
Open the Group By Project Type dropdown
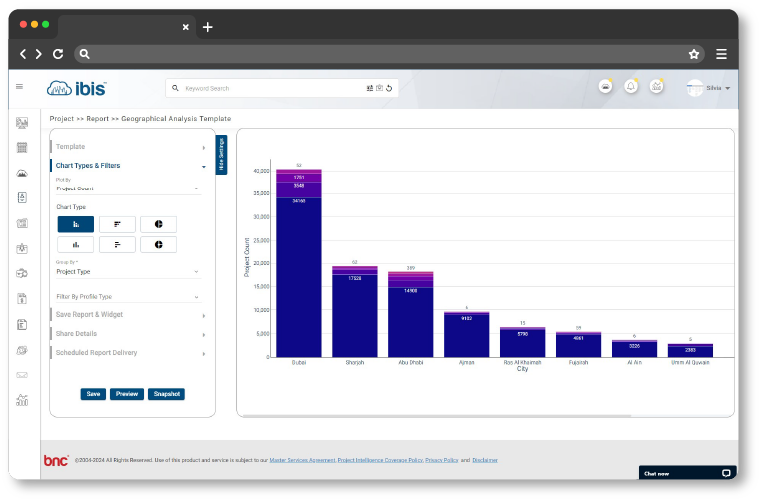pos(128,271)
